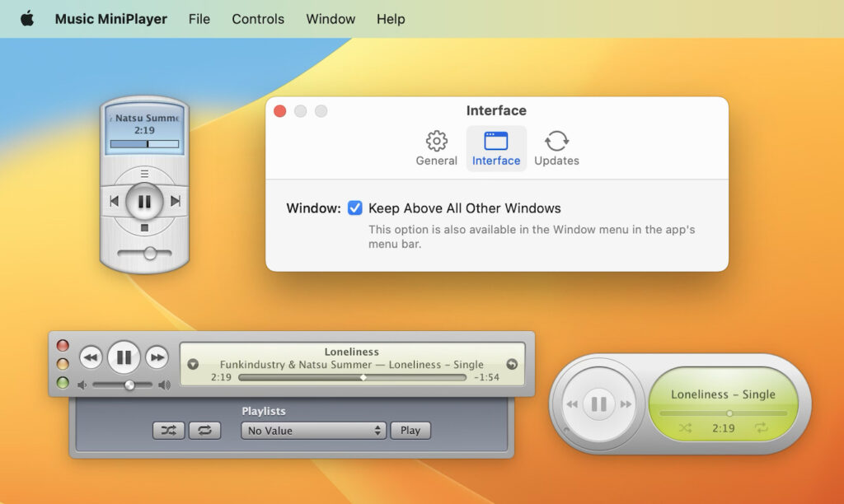Toggle shuffle in the Playlists panel

(168, 430)
